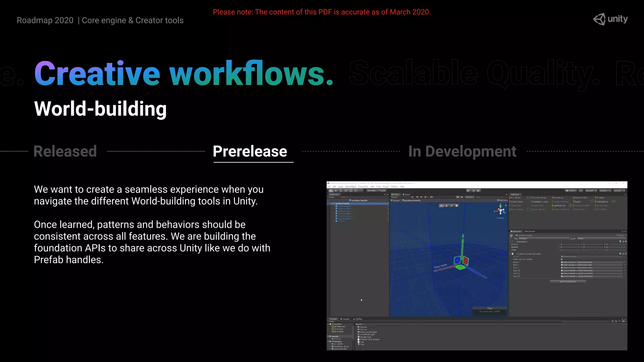The width and height of the screenshot is (644, 362).
Task: Toggle the Auto Save checkbox
Action: click(498, 200)
